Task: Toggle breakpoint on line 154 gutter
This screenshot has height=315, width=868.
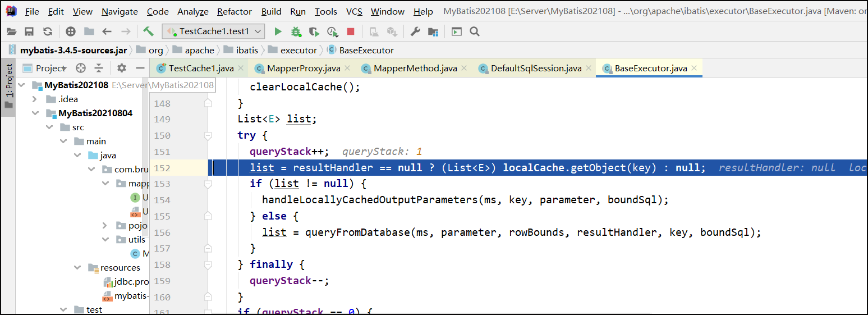Action: click(x=191, y=200)
